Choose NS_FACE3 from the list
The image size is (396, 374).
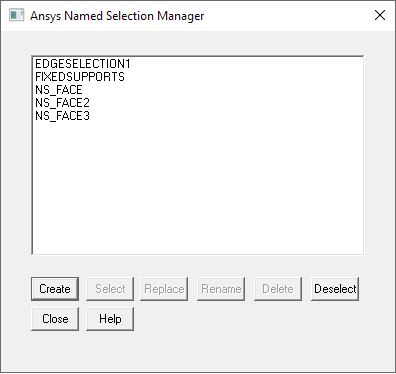pos(62,116)
